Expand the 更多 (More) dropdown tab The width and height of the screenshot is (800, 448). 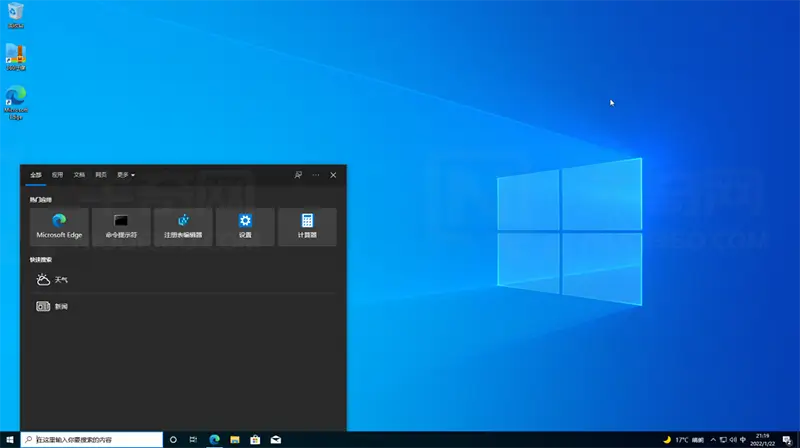[126, 175]
